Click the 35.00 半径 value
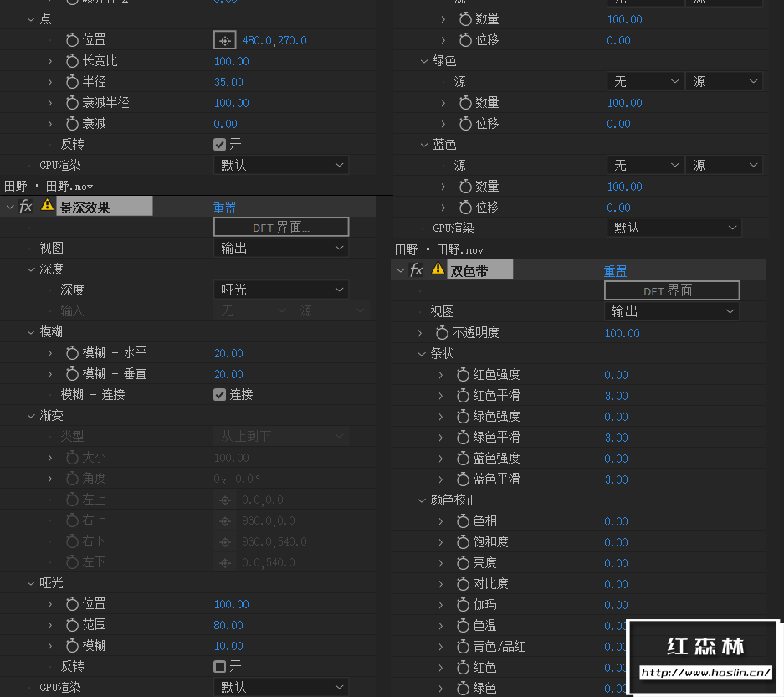Viewport: 784px width, 697px height. (228, 82)
